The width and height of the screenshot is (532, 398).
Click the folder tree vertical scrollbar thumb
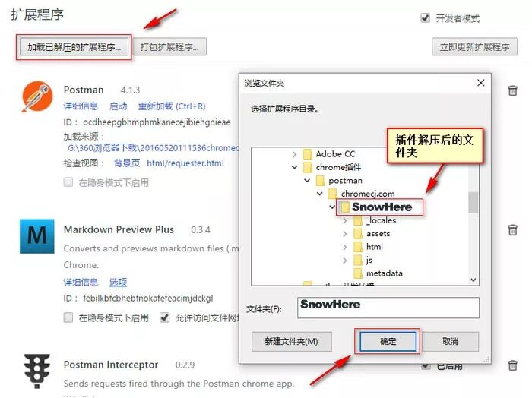point(473,202)
